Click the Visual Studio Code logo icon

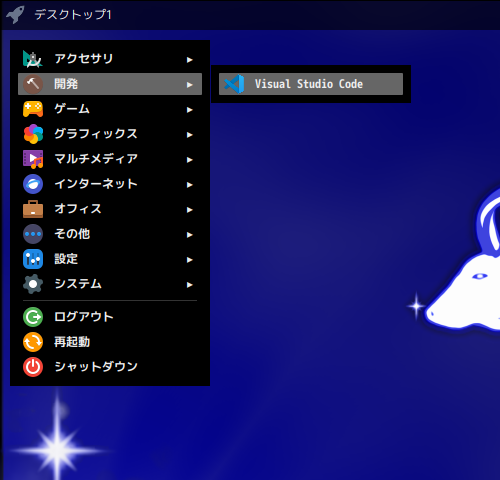(x=234, y=84)
